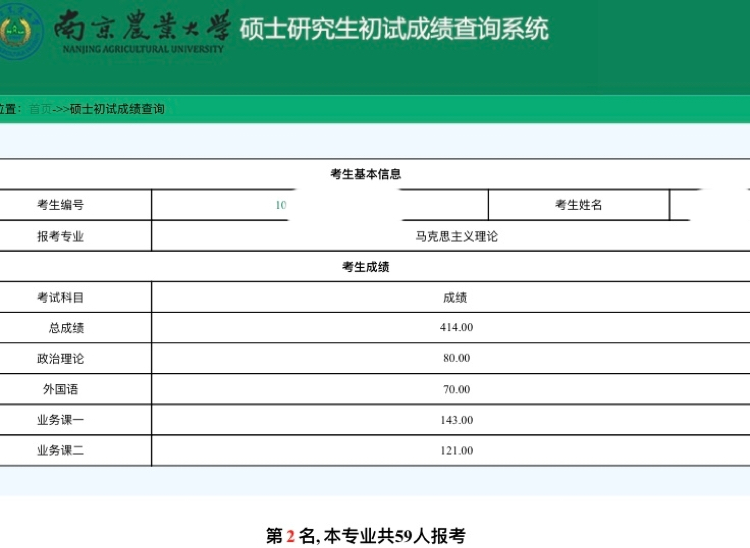Click the 考生编号 label cell
Image resolution: width=750 pixels, height=548 pixels.
click(61, 205)
